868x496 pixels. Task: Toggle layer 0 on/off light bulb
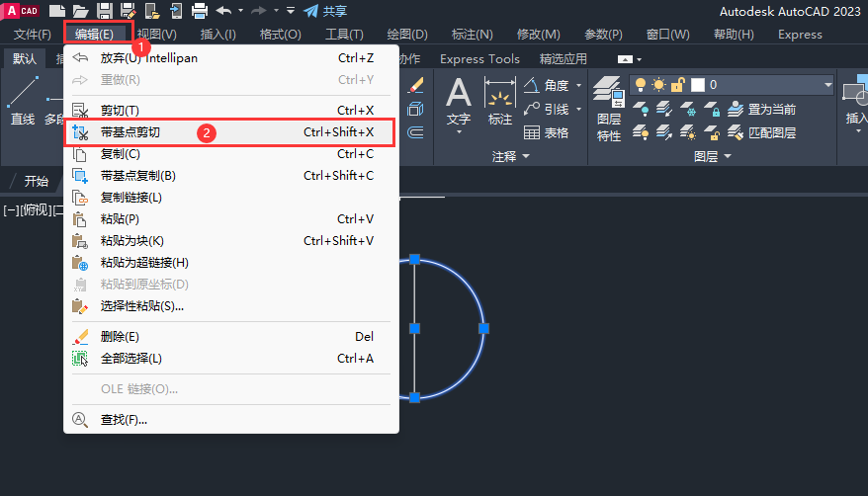tap(641, 85)
